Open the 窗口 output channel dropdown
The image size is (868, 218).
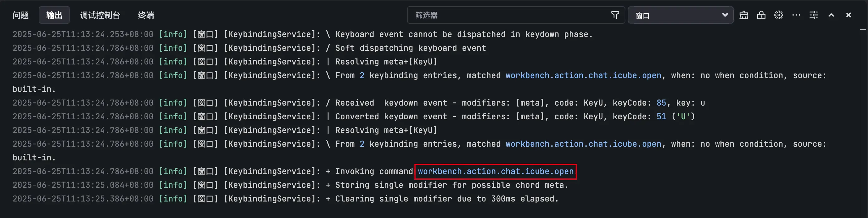[x=681, y=15]
